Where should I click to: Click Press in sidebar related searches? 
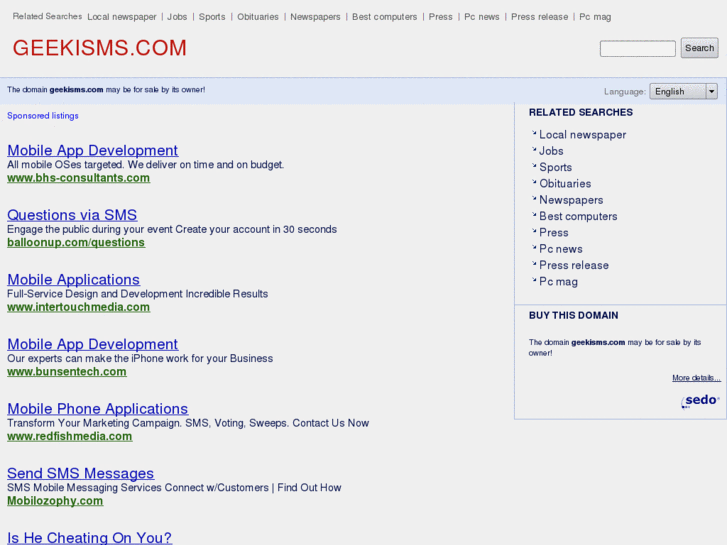pyautogui.click(x=554, y=233)
